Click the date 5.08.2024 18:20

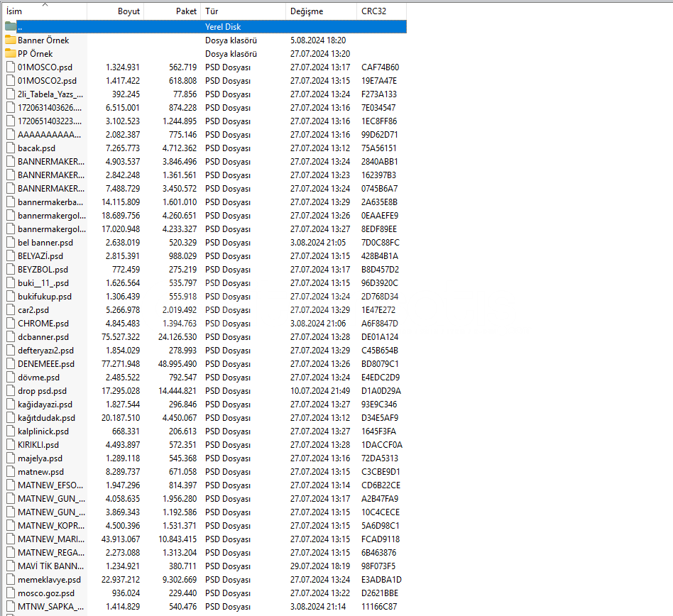pyautogui.click(x=318, y=40)
